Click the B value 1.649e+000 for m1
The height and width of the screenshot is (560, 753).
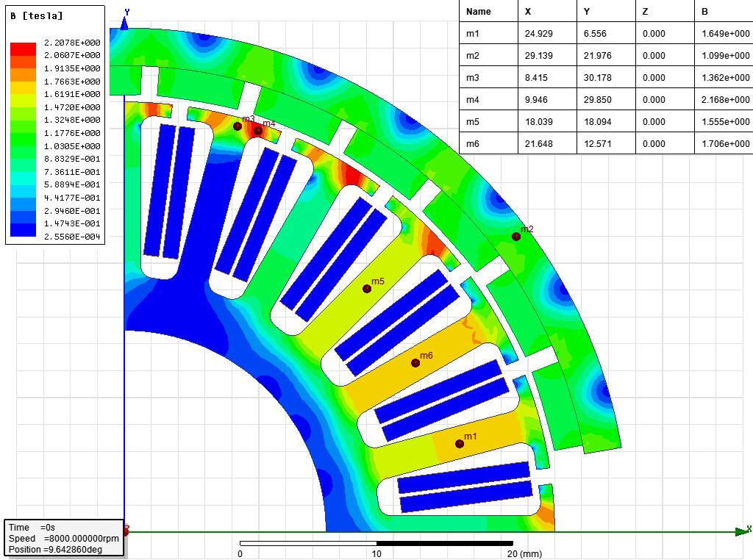click(x=725, y=34)
